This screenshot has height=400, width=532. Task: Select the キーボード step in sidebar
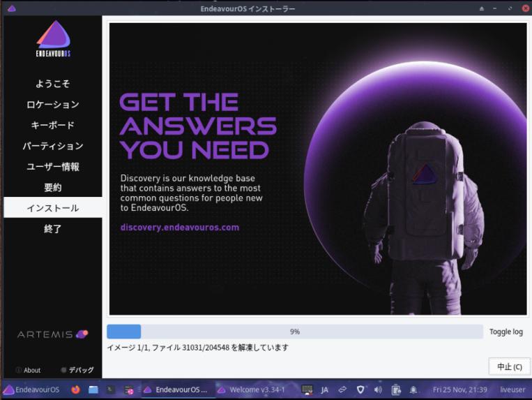click(x=52, y=125)
